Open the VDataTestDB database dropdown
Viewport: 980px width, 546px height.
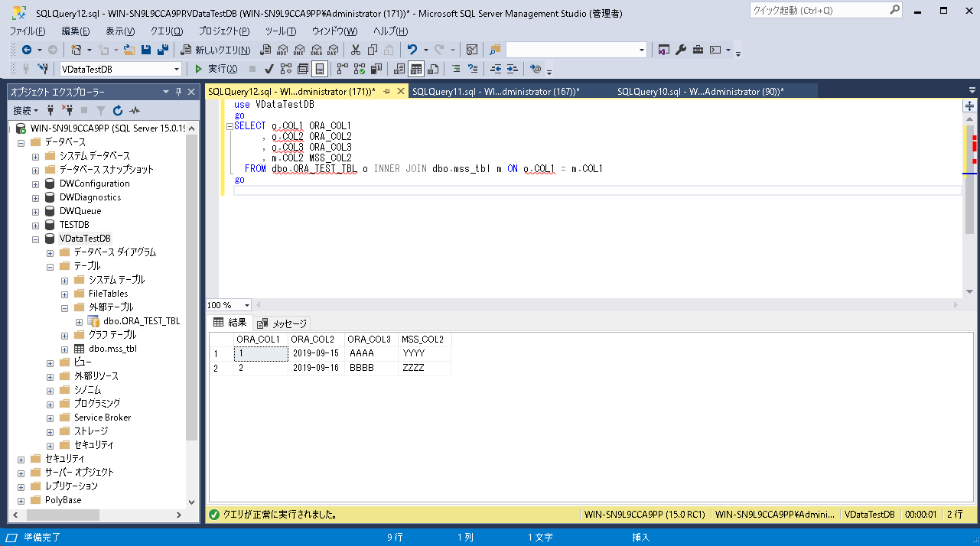coord(177,69)
